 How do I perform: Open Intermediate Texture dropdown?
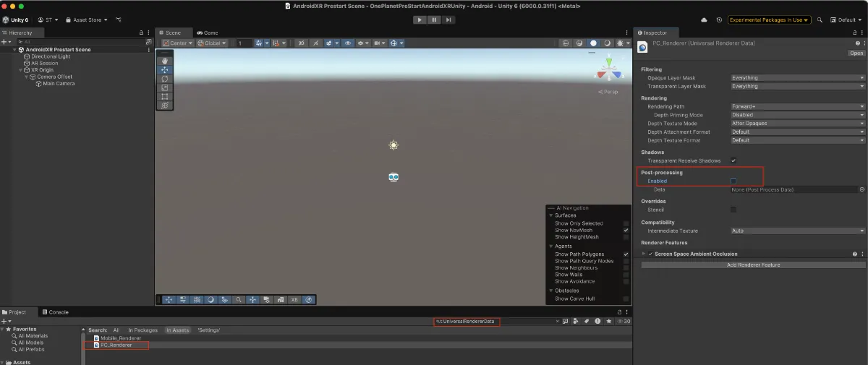pos(798,231)
